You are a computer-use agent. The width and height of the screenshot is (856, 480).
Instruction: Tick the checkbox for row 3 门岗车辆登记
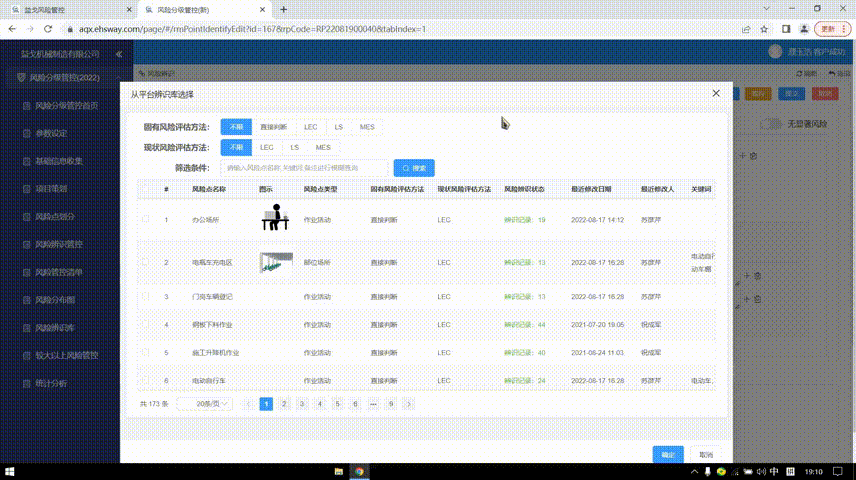coord(145,296)
